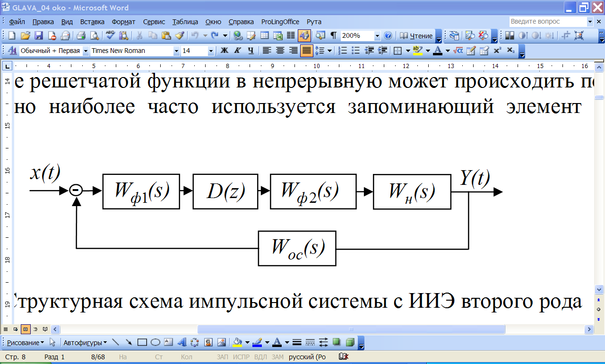Viewport: 605px width, 364px height.
Task: Expand the line spacing dropdown arrow
Action: [x=329, y=51]
